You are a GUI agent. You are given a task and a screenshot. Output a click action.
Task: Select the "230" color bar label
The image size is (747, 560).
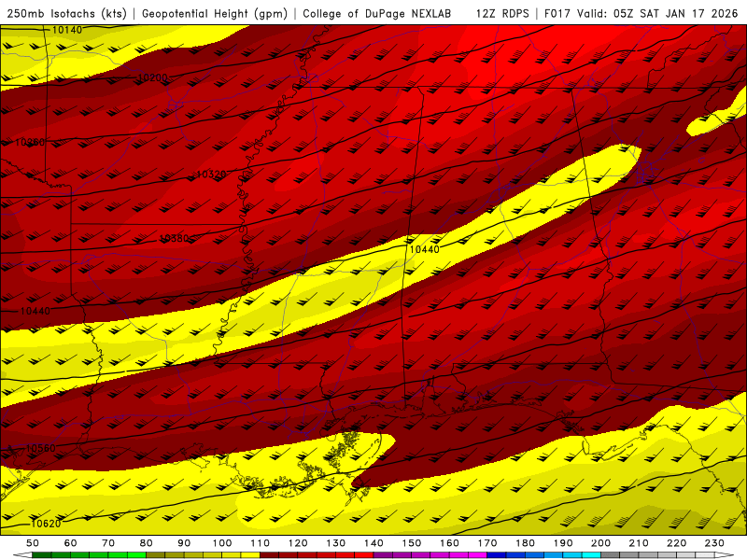click(x=714, y=543)
